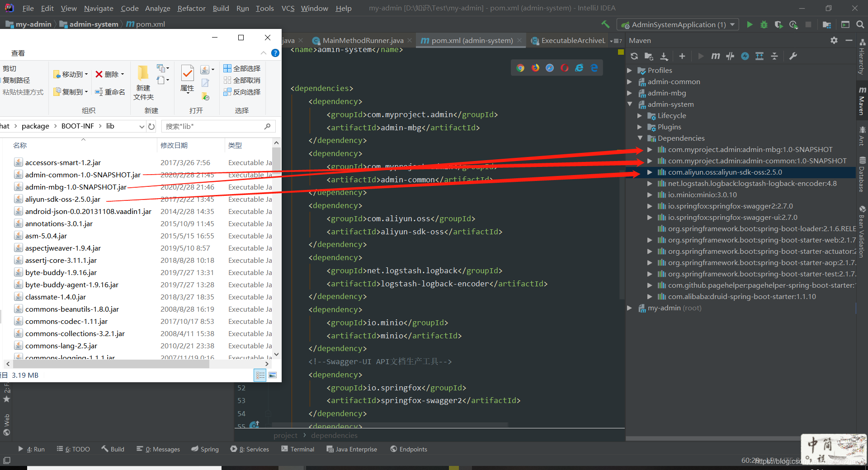
Task: Open pom.xml in Internet Explorer icon
Action: coord(579,68)
